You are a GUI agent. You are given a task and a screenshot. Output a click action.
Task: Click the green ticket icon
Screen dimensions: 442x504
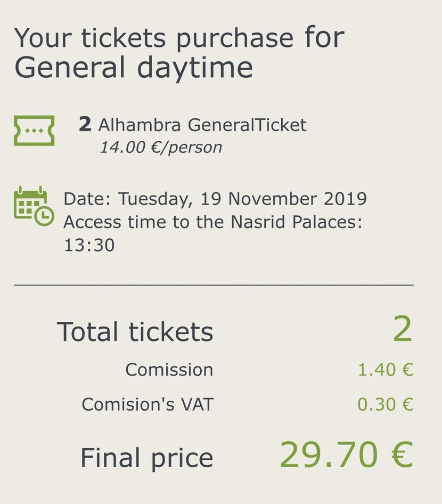click(x=34, y=131)
